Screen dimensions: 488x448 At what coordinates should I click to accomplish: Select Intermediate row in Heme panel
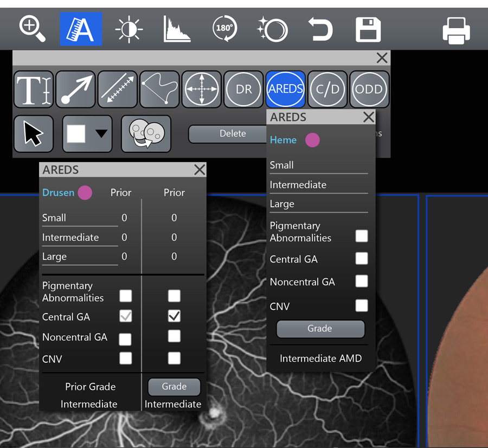pyautogui.click(x=319, y=185)
